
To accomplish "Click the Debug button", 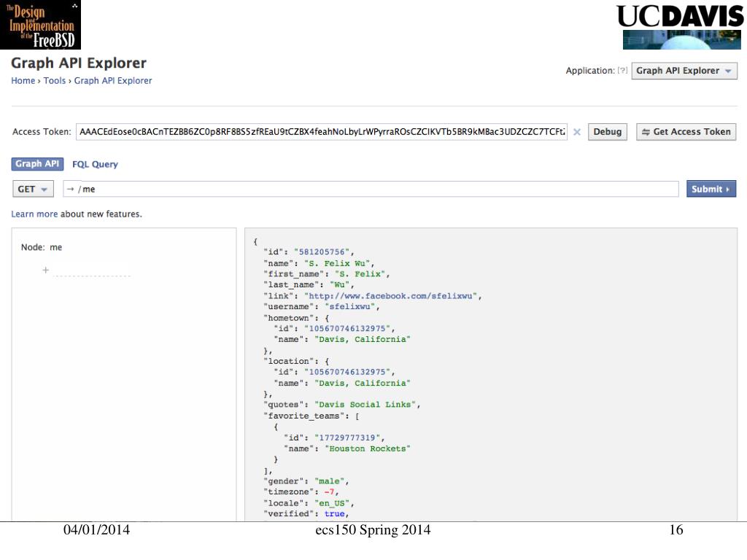I will click(x=608, y=132).
